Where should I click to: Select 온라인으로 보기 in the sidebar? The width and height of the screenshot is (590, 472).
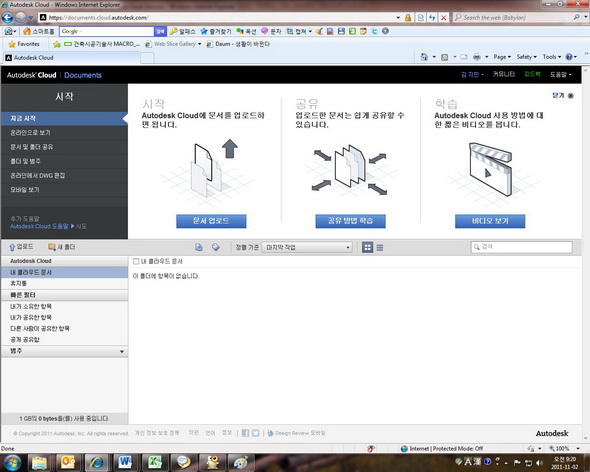(x=64, y=132)
